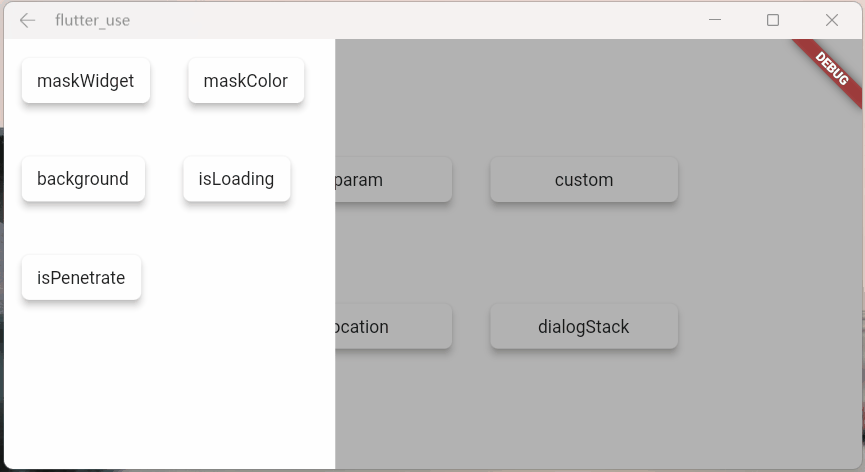Click the dimmed dialogStack button
Viewport: 865px width, 472px height.
pyautogui.click(x=584, y=326)
